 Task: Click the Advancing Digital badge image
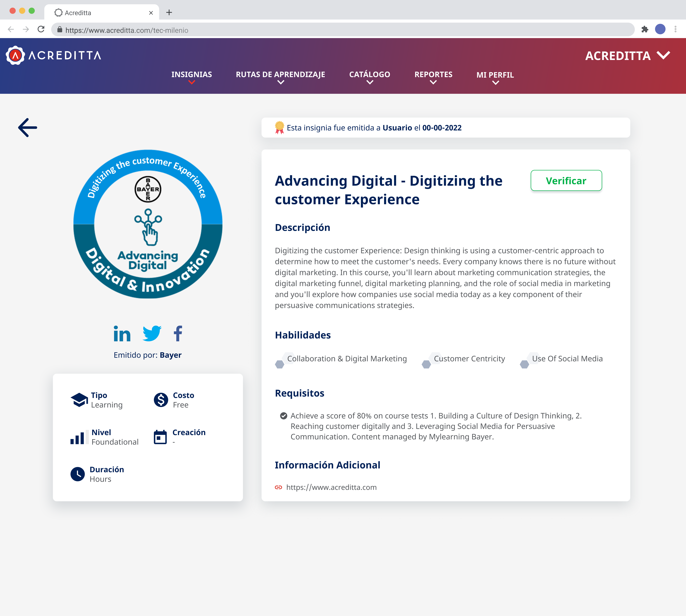point(148,224)
